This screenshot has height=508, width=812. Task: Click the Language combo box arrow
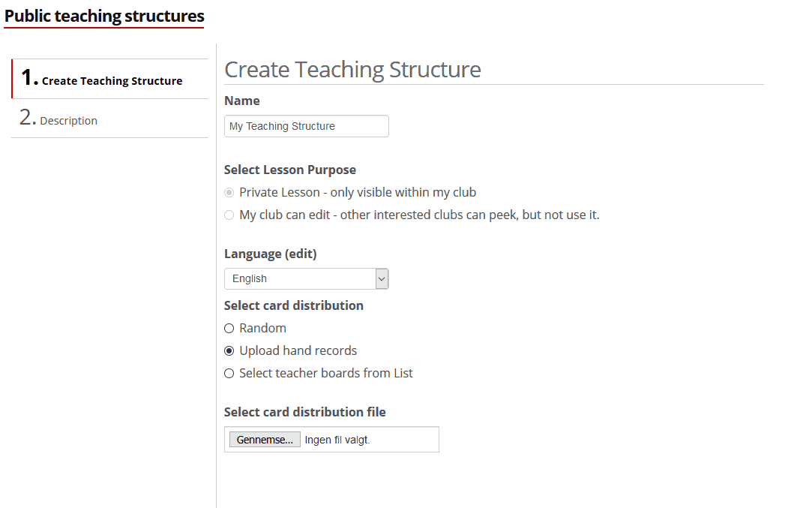(x=382, y=278)
